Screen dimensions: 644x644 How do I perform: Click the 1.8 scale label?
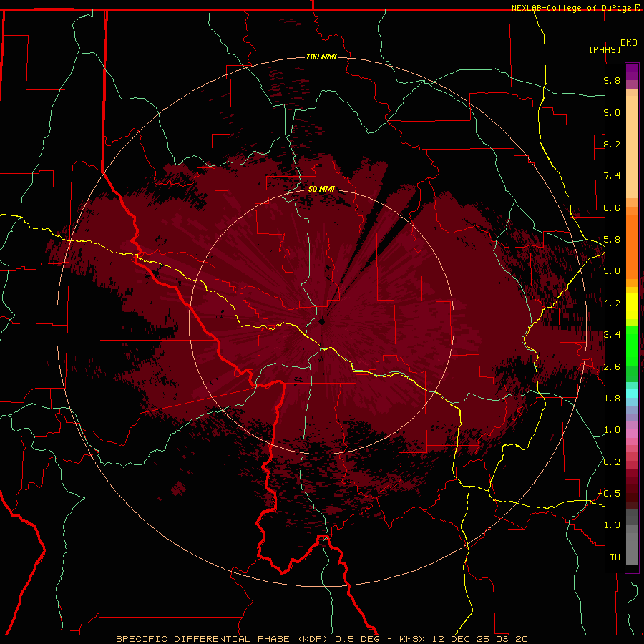click(612, 399)
